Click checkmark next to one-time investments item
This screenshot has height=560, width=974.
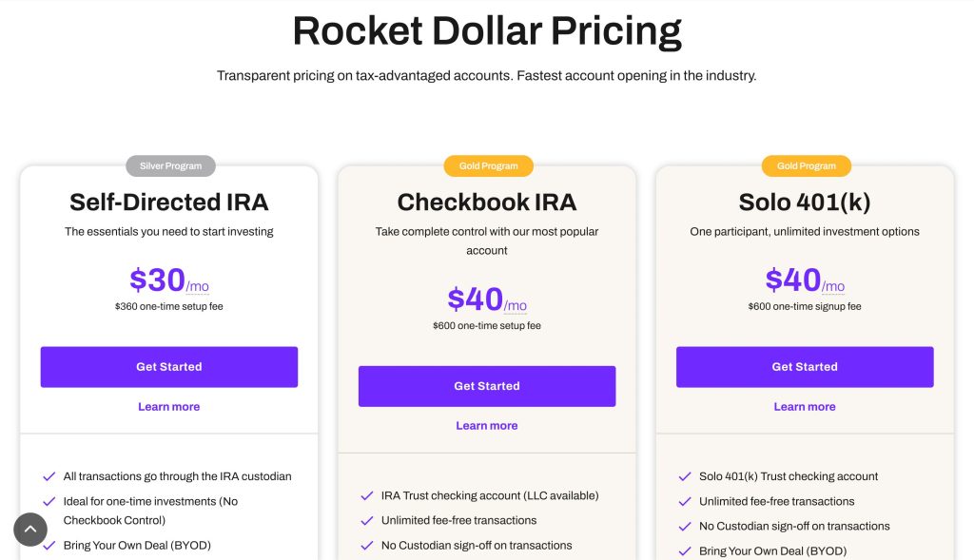pos(49,501)
